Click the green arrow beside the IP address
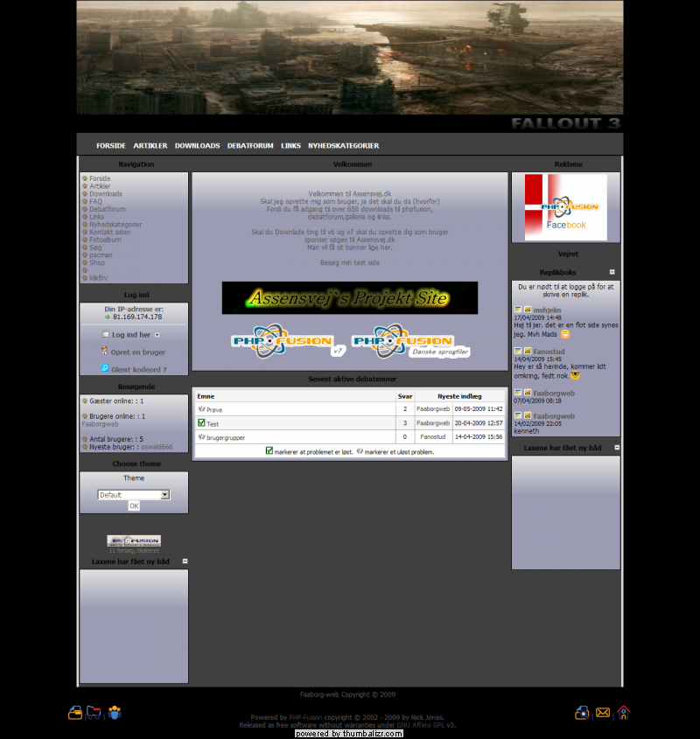The height and width of the screenshot is (739, 700). (x=108, y=317)
